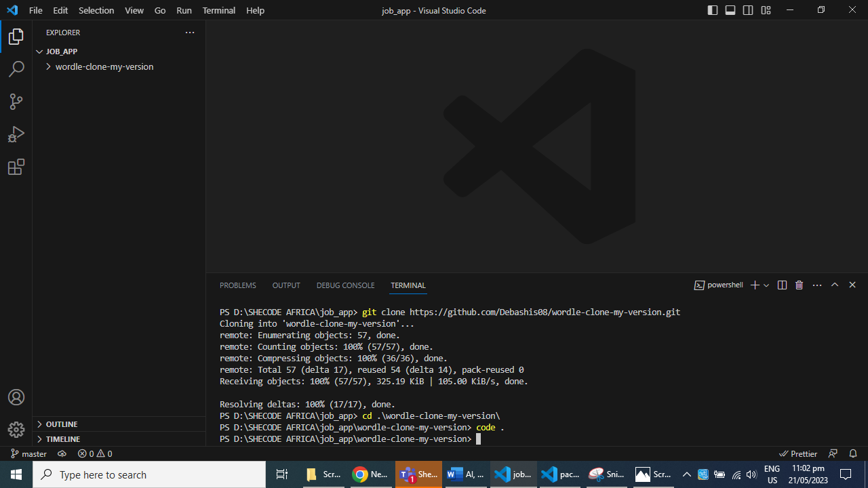The height and width of the screenshot is (488, 868).
Task: Split the terminal pane
Action: pos(782,285)
